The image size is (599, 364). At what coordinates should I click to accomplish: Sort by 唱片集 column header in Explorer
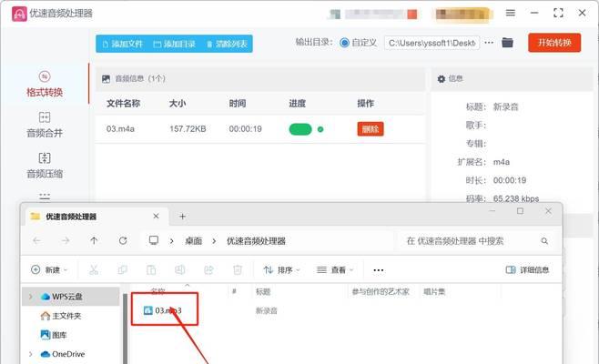pyautogui.click(x=434, y=292)
